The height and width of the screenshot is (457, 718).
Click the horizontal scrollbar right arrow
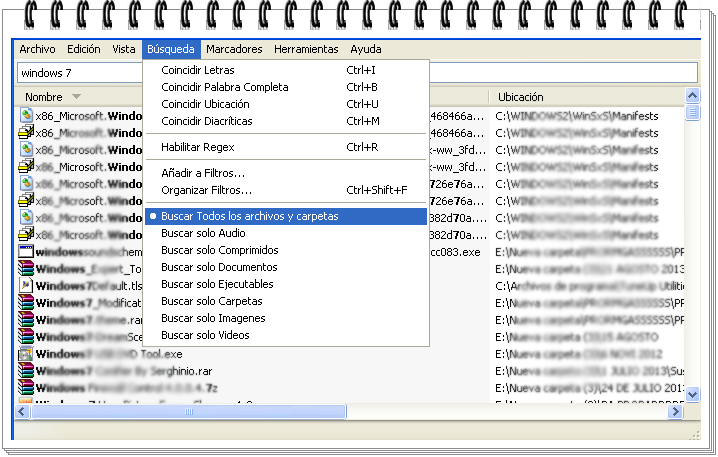(x=675, y=412)
